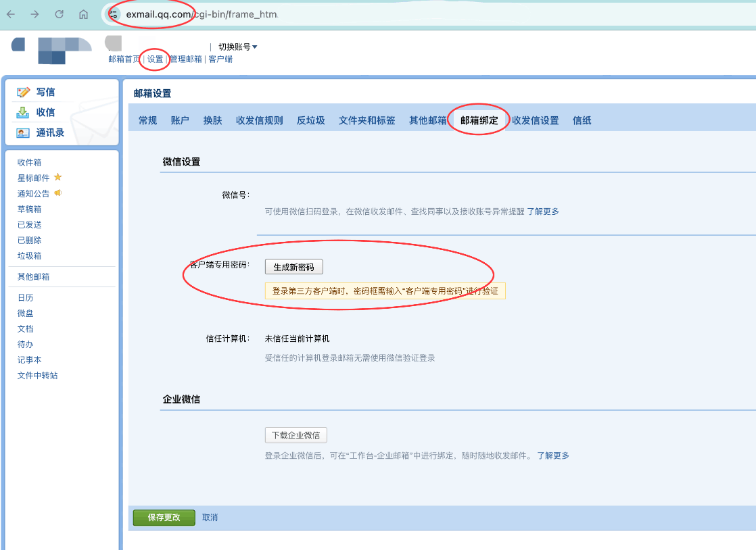Screen dimensions: 756x550
Task: Click the 生成新密码 button
Action: coord(295,266)
